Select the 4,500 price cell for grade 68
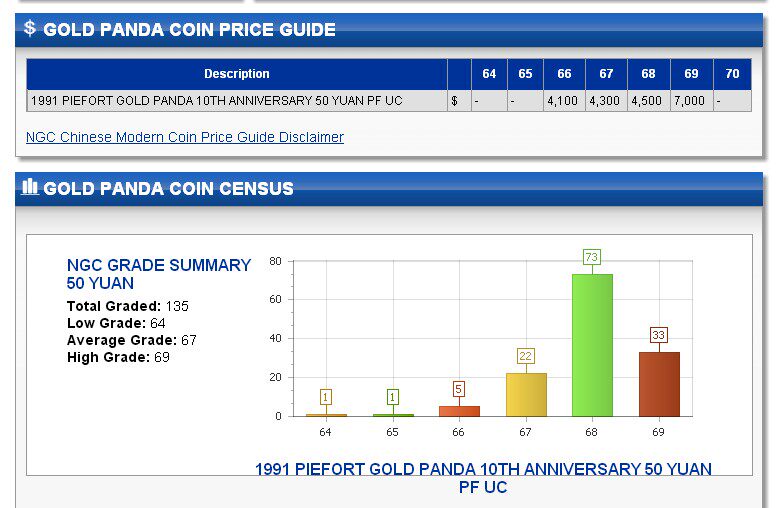Image resolution: width=778 pixels, height=508 pixels. click(x=648, y=101)
